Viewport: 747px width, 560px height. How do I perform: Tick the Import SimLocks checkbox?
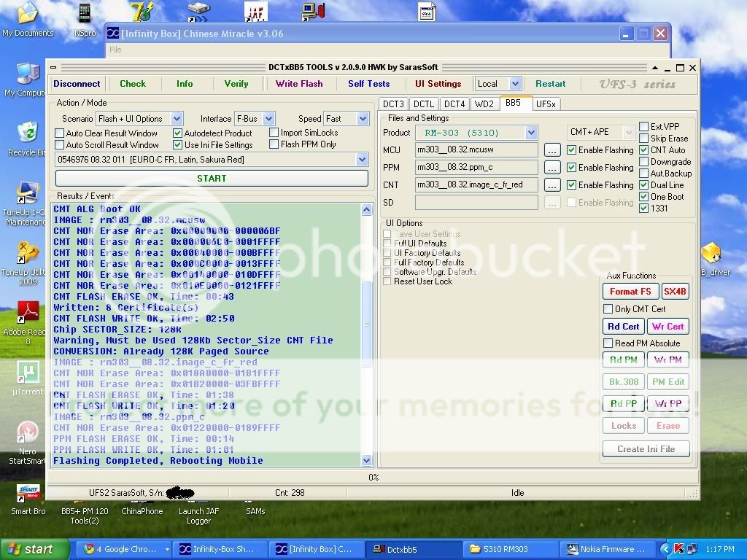[x=274, y=133]
